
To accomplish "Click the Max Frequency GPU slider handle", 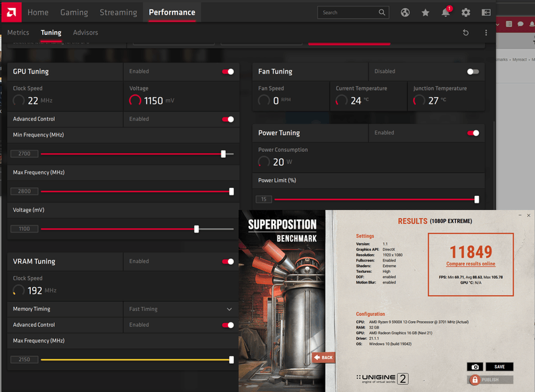I will (231, 191).
